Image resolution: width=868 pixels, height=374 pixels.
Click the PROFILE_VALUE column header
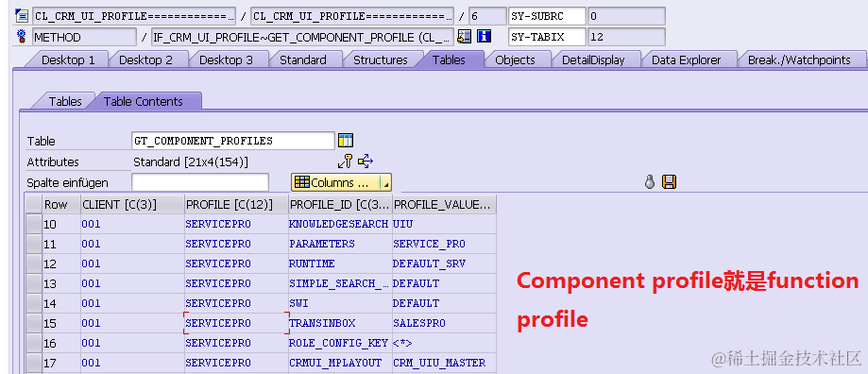click(x=444, y=204)
